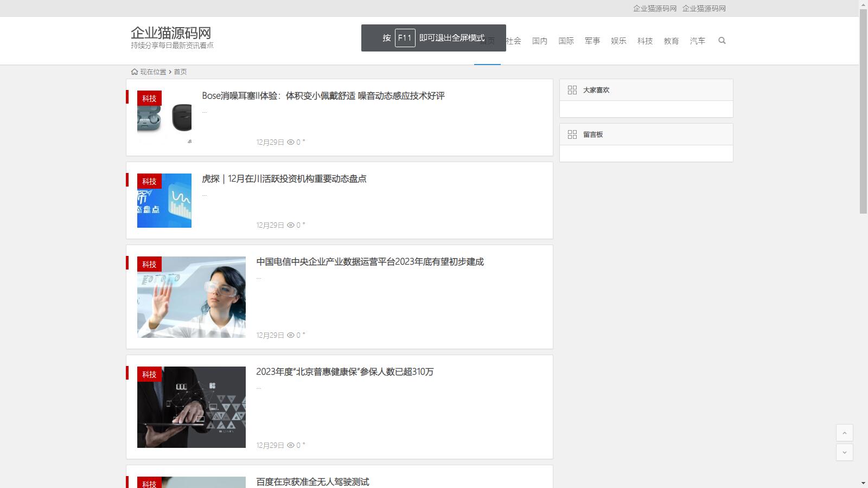The image size is (868, 488).
Task: Click the scroll-to-bottom arrow button
Action: (844, 452)
